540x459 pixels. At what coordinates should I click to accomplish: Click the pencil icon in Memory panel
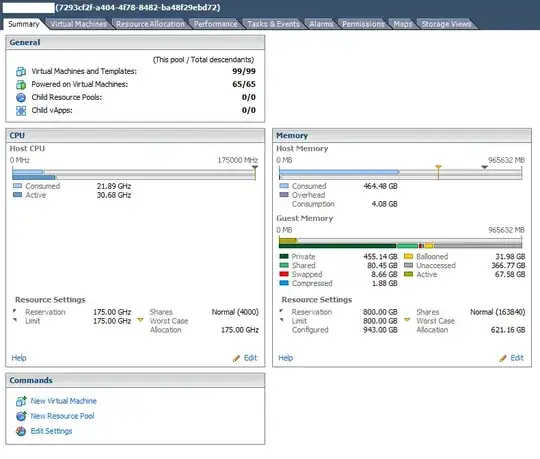(x=503, y=358)
